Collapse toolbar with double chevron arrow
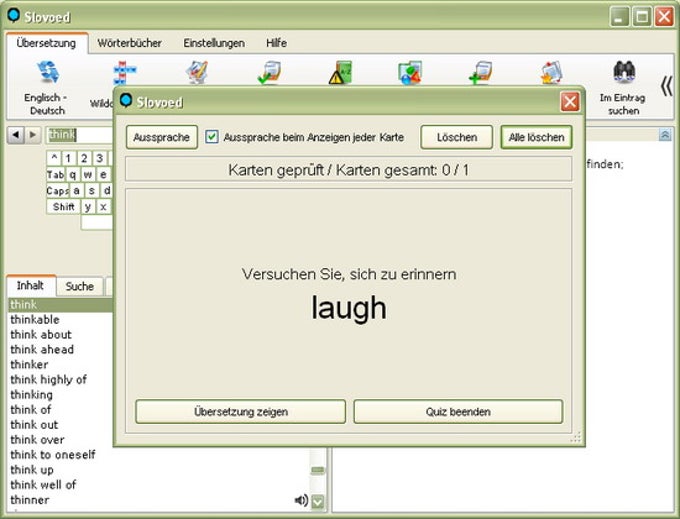Screen dimensions: 680x519 point(667,86)
